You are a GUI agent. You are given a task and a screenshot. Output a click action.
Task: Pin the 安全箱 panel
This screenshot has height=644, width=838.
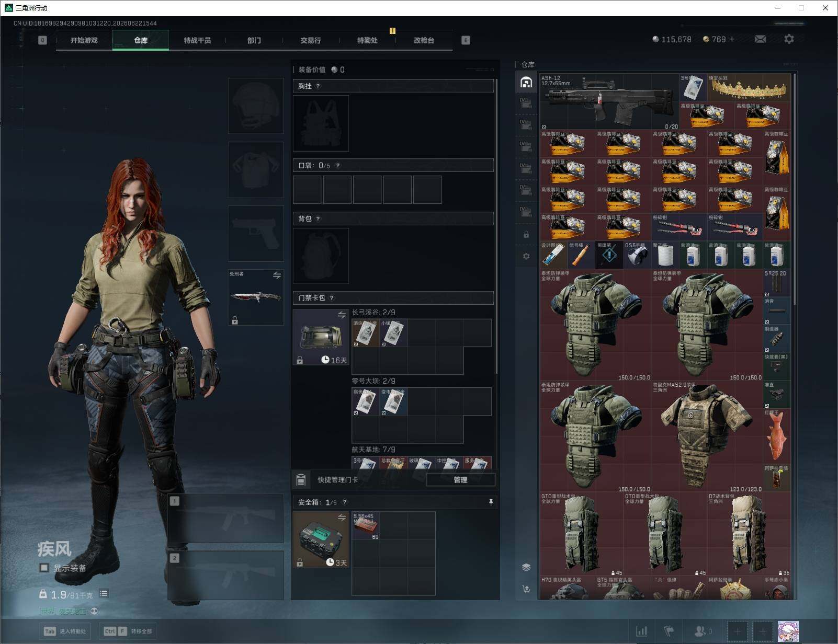[x=491, y=502]
